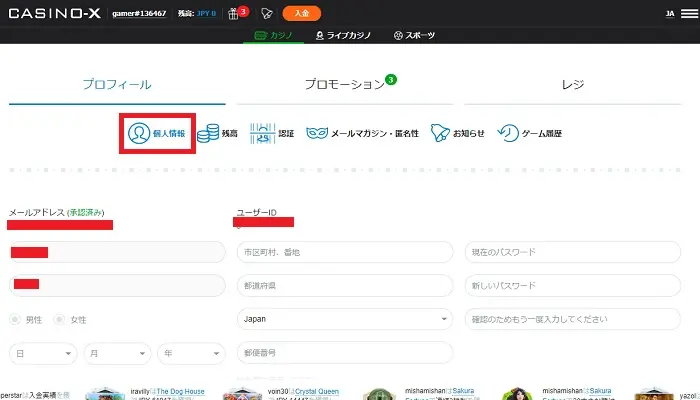Open ゲーム履歴 game history icon
This screenshot has width=700, height=400.
508,133
